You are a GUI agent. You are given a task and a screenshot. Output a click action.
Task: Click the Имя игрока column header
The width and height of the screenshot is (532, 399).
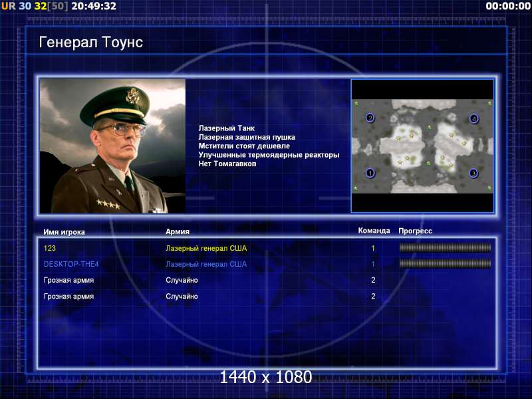point(64,232)
